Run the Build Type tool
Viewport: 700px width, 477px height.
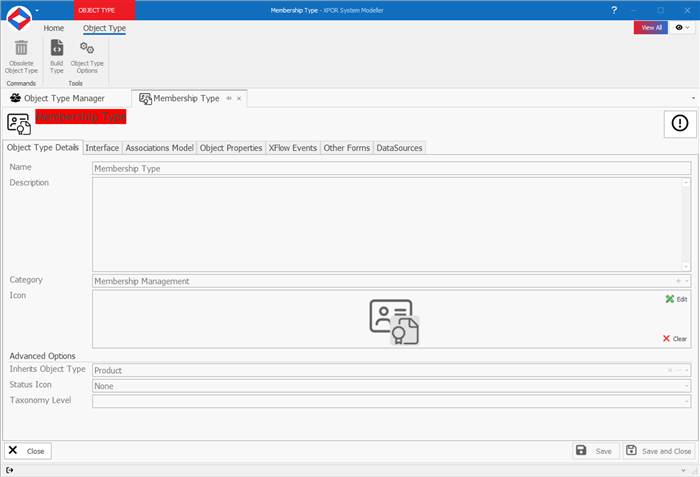coord(57,56)
